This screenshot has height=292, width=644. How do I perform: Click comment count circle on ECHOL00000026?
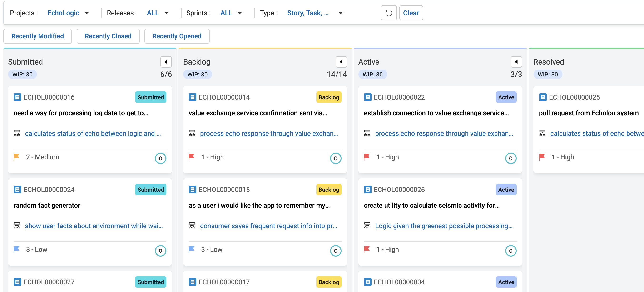click(511, 251)
